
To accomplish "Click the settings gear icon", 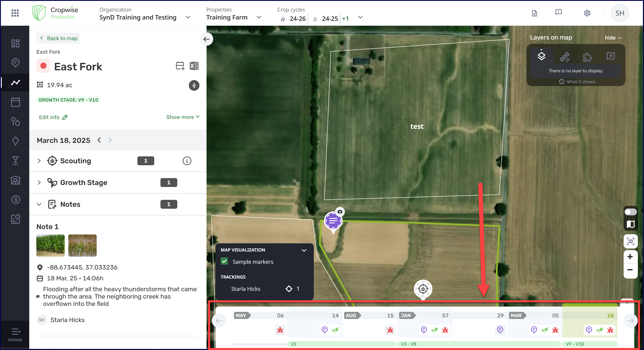I will [x=587, y=13].
